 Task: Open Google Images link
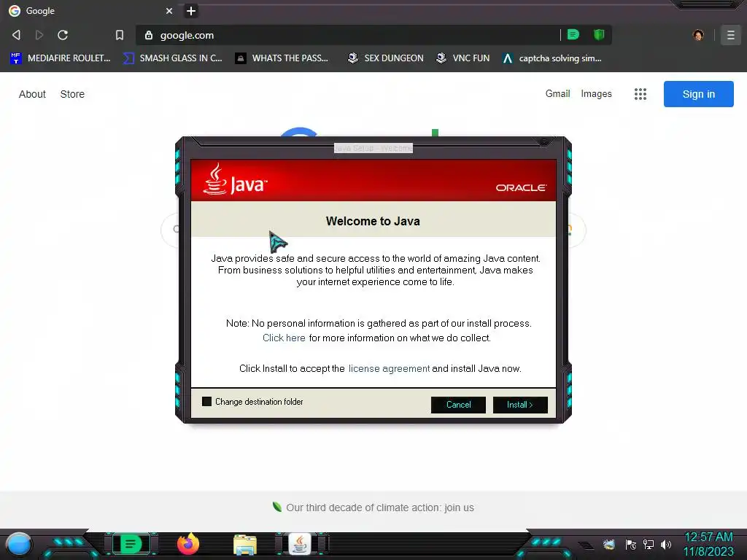(x=596, y=94)
